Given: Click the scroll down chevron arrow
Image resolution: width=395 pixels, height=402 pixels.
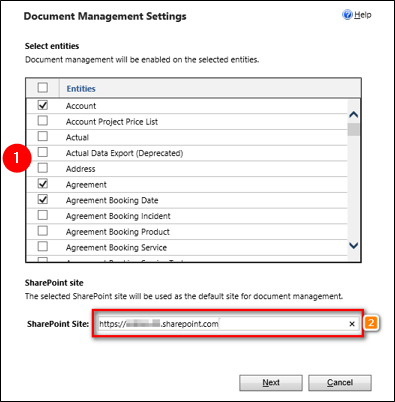Looking at the screenshot, I should click(x=353, y=246).
